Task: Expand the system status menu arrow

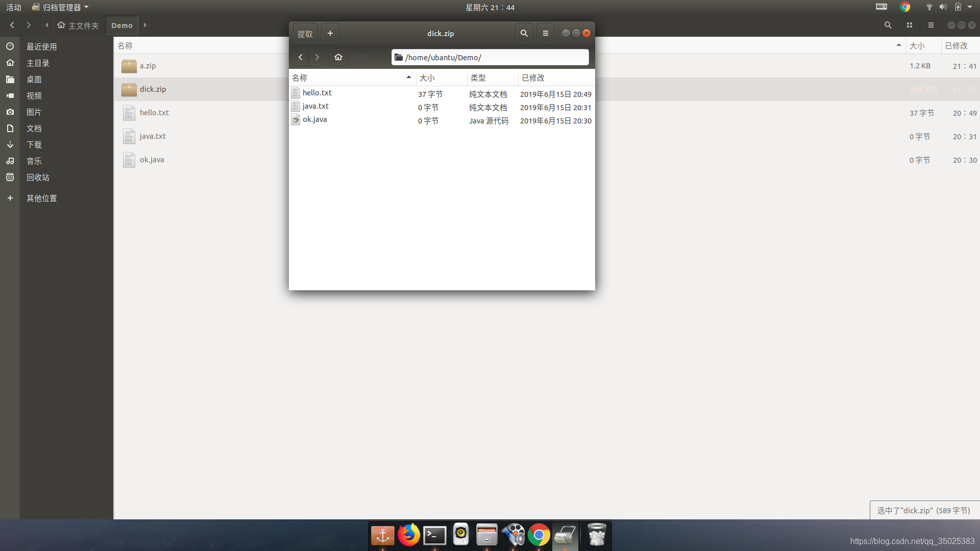Action: pyautogui.click(x=970, y=7)
